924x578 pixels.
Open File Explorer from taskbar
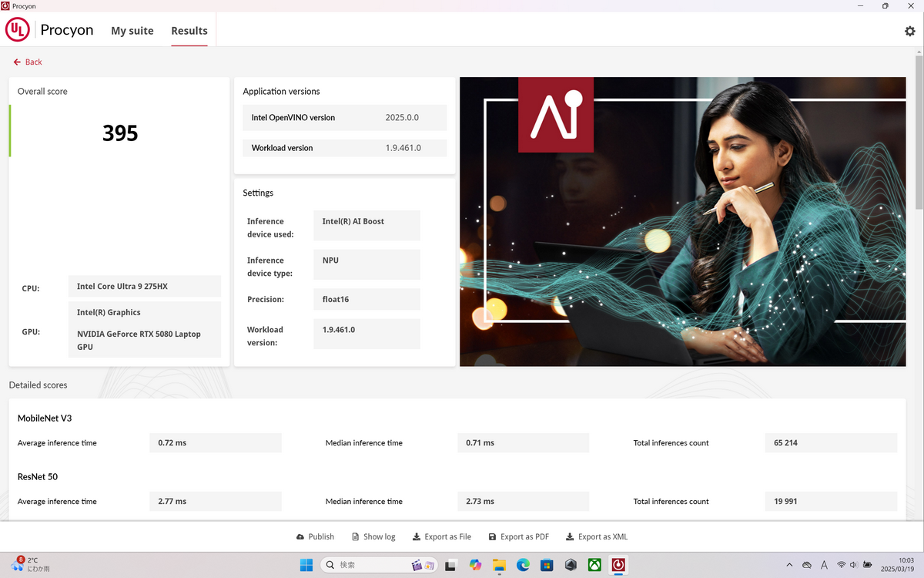[x=499, y=565]
